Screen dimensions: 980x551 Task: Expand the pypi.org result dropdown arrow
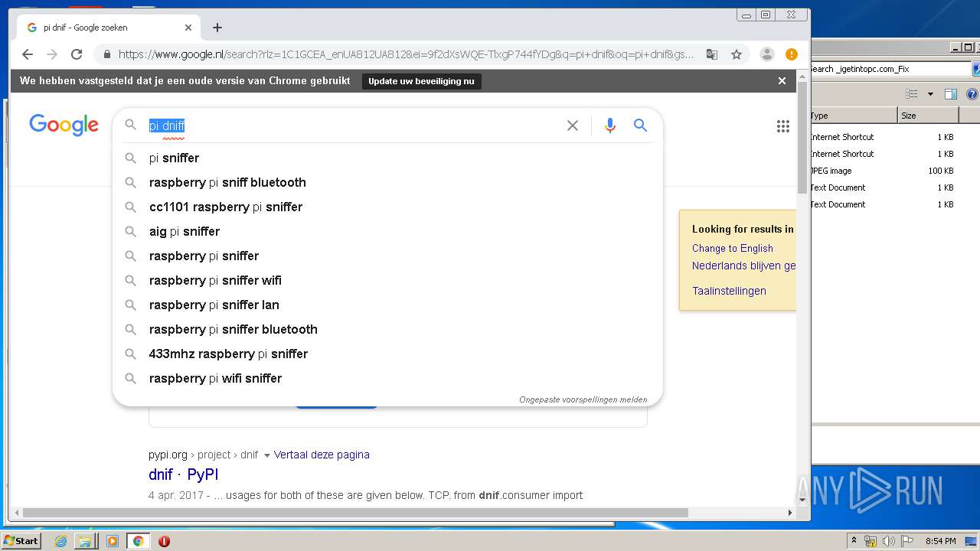point(266,455)
